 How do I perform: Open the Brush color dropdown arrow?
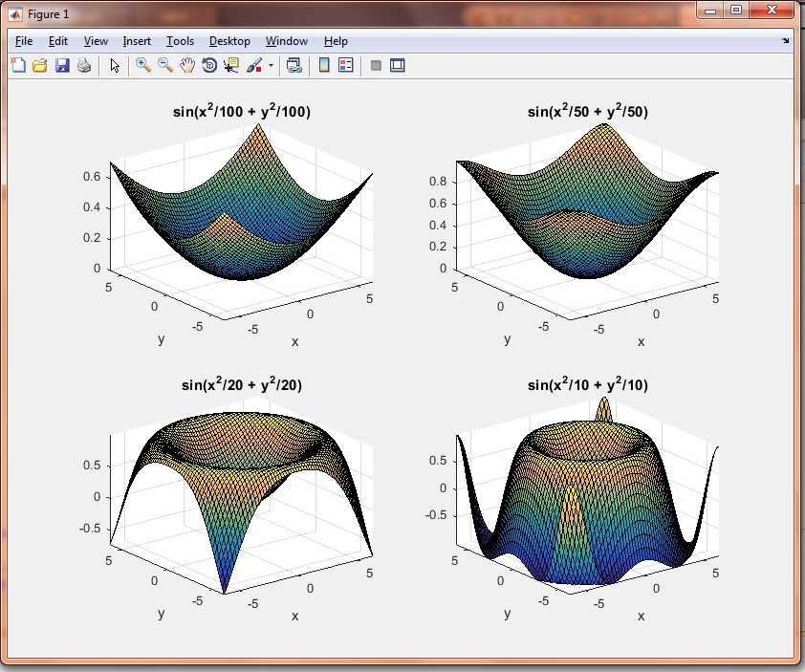[271, 65]
